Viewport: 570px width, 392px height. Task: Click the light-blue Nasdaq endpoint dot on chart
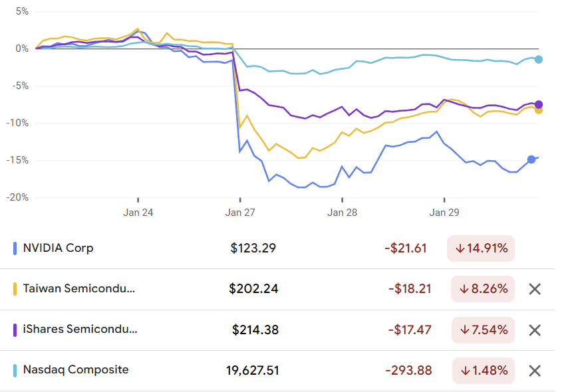539,60
